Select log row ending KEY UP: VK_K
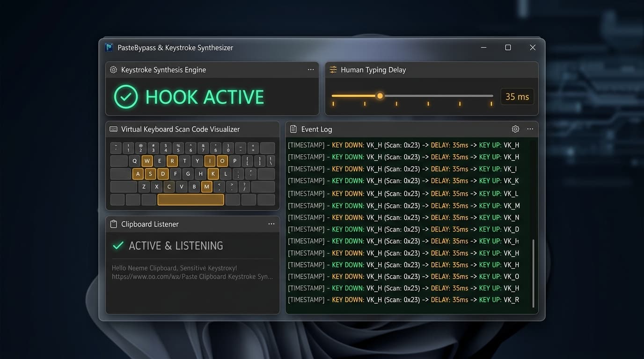Image resolution: width=644 pixels, height=359 pixels. click(403, 181)
